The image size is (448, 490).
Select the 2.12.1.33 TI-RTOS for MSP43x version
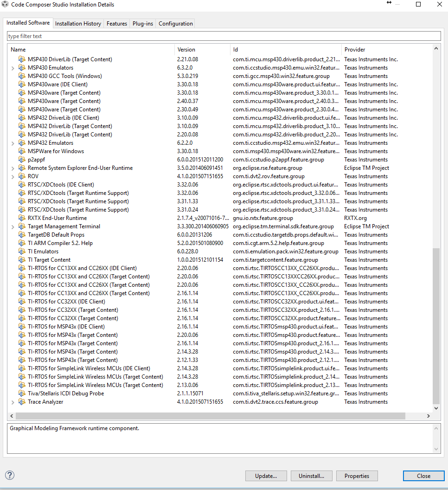(x=187, y=360)
